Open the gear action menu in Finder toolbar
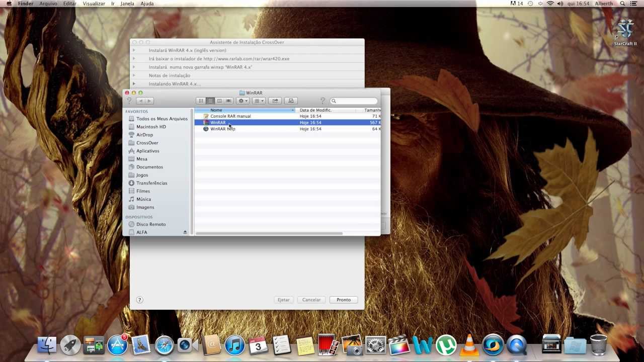 243,101
